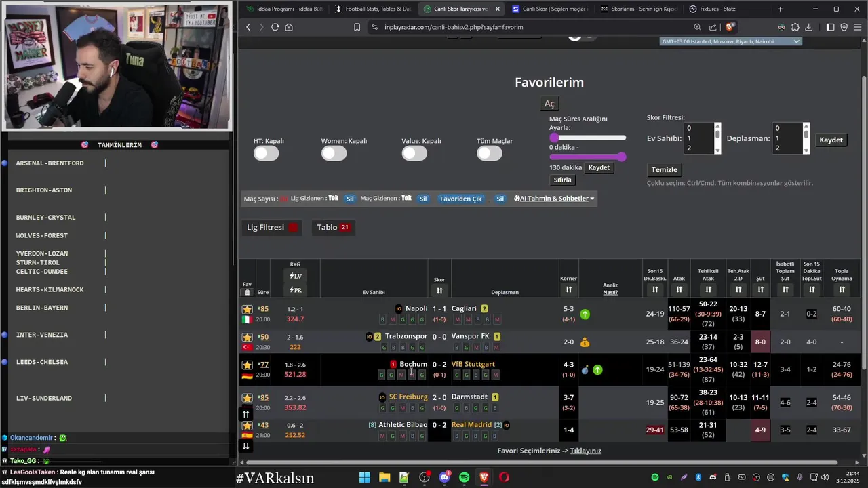Viewport: 868px width, 488px height.
Task: Open the Opera browser taskbar icon
Action: coord(504,477)
